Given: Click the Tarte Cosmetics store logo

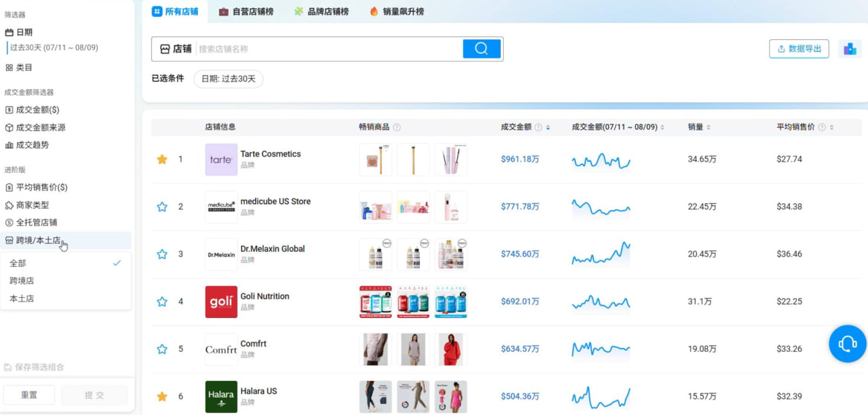Looking at the screenshot, I should [x=221, y=159].
